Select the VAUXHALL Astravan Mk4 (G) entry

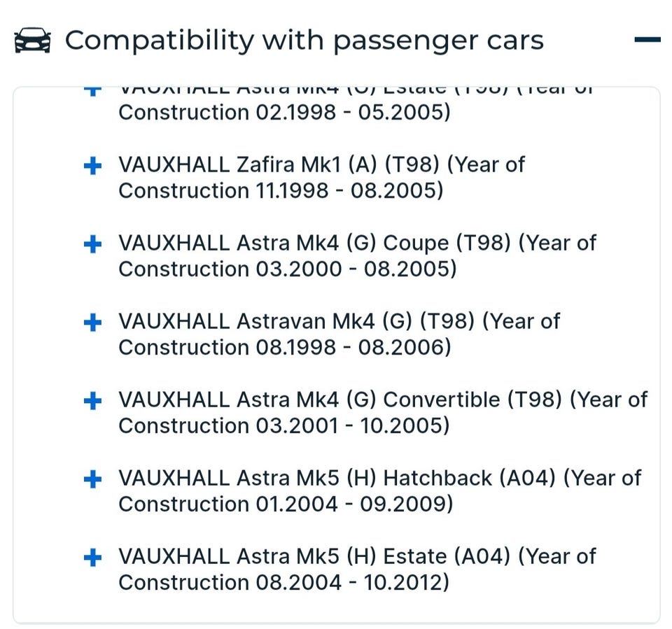339,322
